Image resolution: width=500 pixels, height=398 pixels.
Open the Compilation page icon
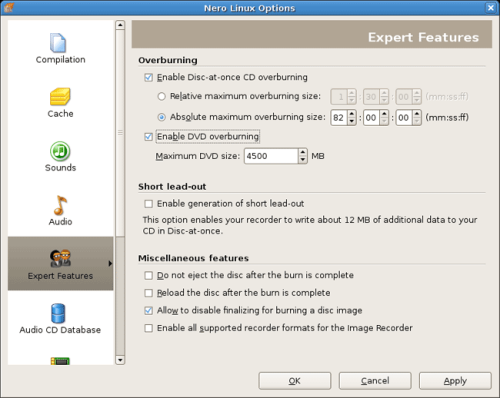[x=58, y=43]
